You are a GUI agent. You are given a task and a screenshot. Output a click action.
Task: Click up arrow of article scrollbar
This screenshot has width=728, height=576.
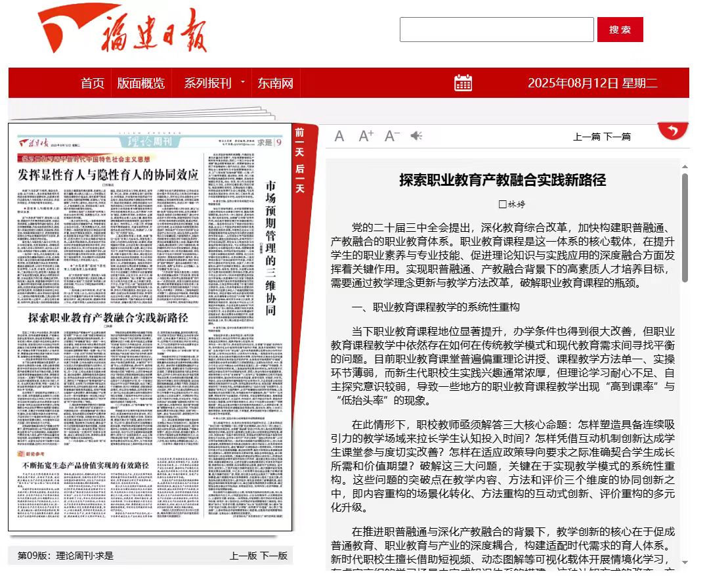click(x=685, y=166)
